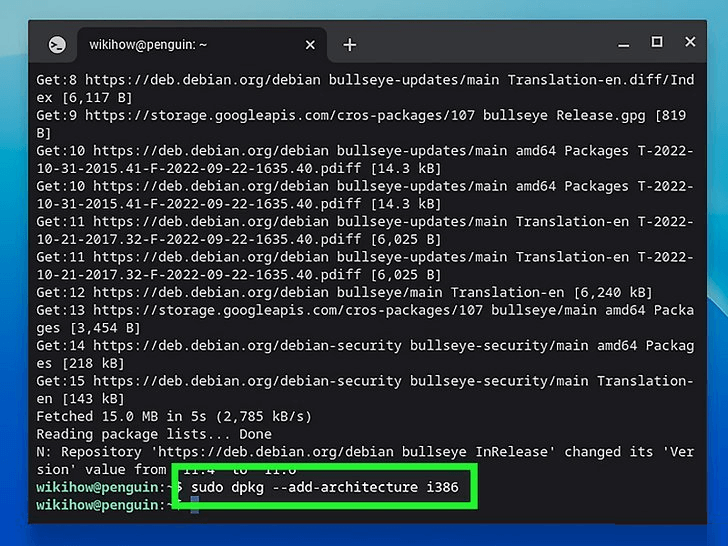Click the blinking cursor at the last prompt
Screen dimensions: 728x546
coord(195,506)
